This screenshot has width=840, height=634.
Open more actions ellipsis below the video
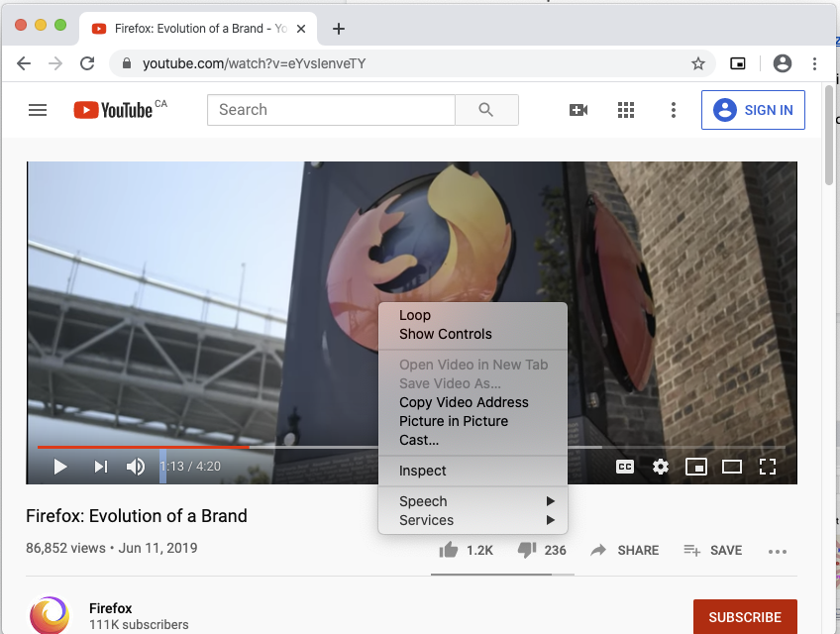[777, 552]
